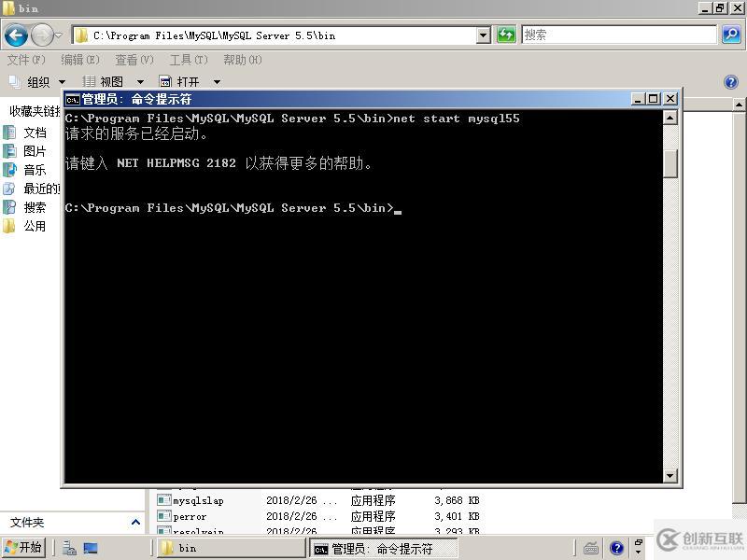Open the 文件(F) menu
Image resolution: width=747 pixels, height=560 pixels.
26,60
